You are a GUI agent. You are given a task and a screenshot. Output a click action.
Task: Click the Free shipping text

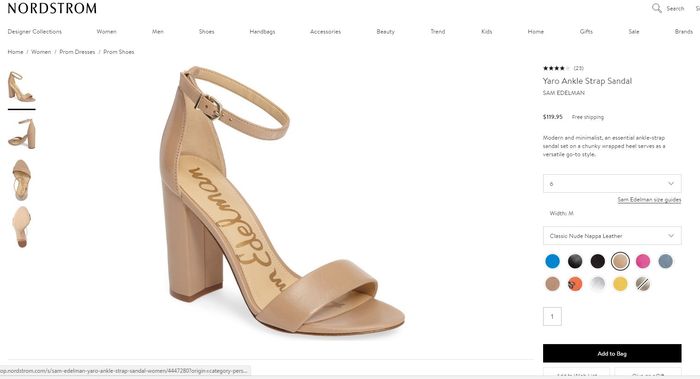point(588,117)
